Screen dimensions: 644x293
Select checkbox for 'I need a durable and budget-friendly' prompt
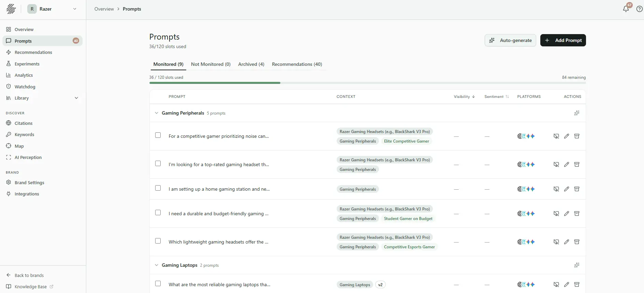tap(158, 213)
